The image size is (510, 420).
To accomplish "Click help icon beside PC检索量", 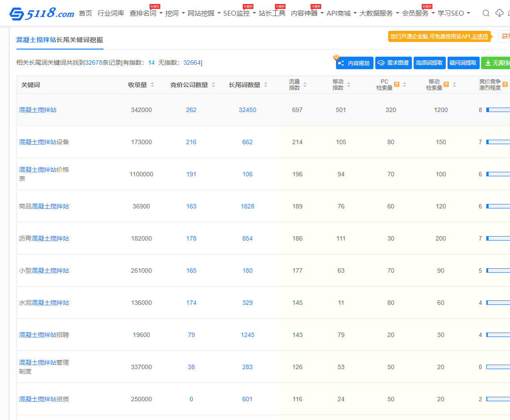I will pyautogui.click(x=397, y=85).
